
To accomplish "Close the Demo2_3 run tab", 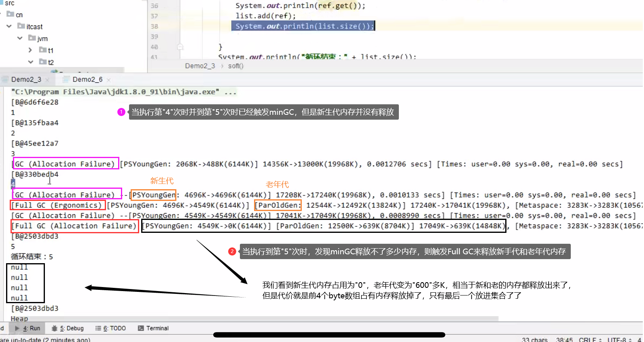I will point(47,80).
